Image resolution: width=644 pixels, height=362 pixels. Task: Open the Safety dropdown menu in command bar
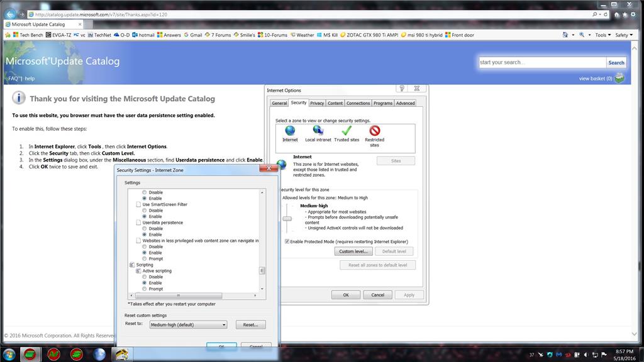[x=624, y=35]
